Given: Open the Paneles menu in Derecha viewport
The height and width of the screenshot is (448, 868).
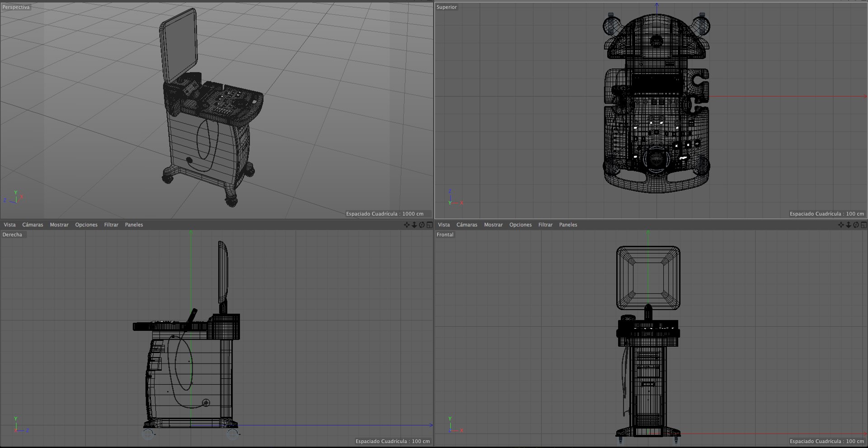Looking at the screenshot, I should pyautogui.click(x=134, y=225).
